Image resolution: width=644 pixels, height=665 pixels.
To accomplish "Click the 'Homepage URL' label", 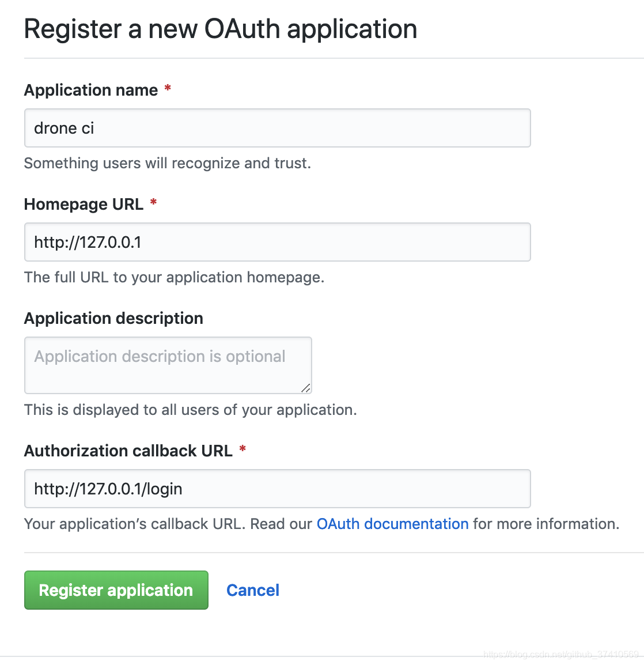I will pyautogui.click(x=84, y=204).
